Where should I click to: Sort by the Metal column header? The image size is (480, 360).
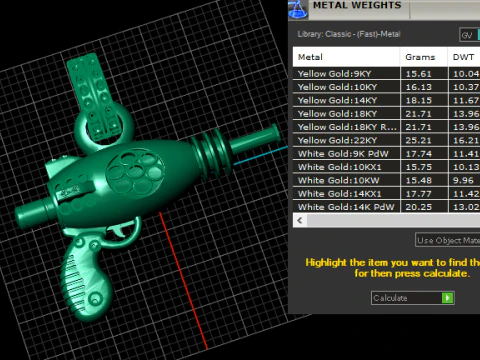coord(346,57)
